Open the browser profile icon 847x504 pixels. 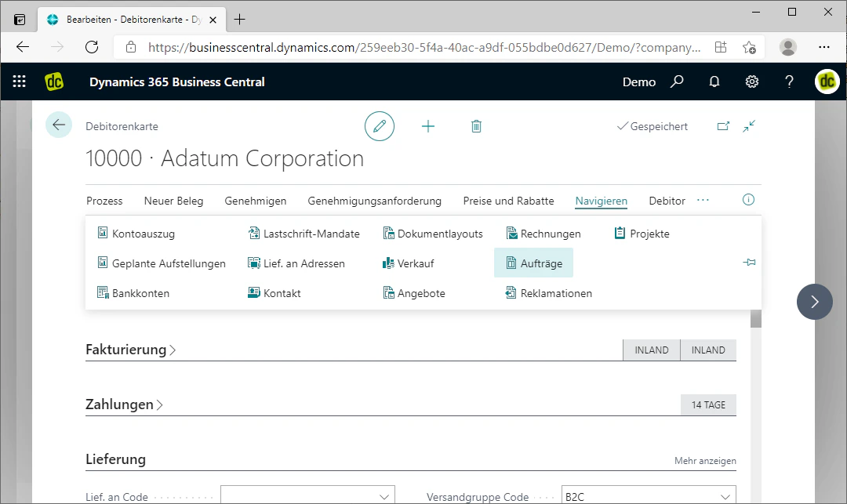pyautogui.click(x=787, y=47)
